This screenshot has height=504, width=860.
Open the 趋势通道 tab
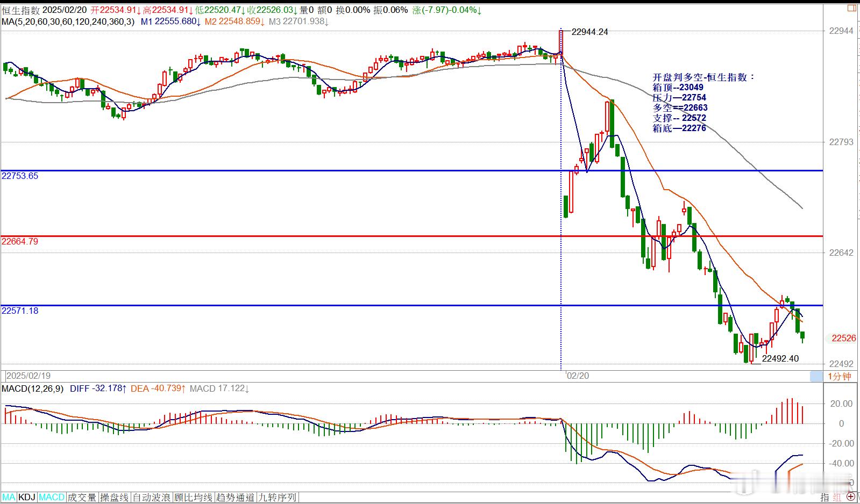click(x=236, y=498)
